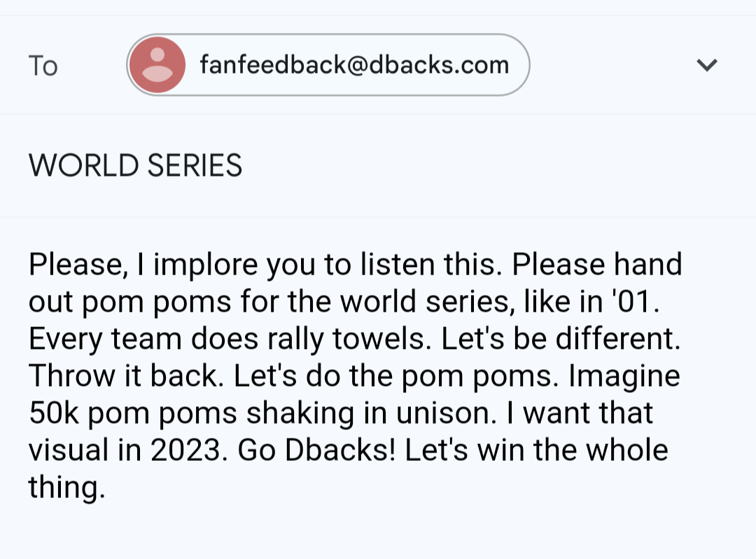Focus the WORLD SERIES subject field
This screenshot has height=559, width=756.
378,165
